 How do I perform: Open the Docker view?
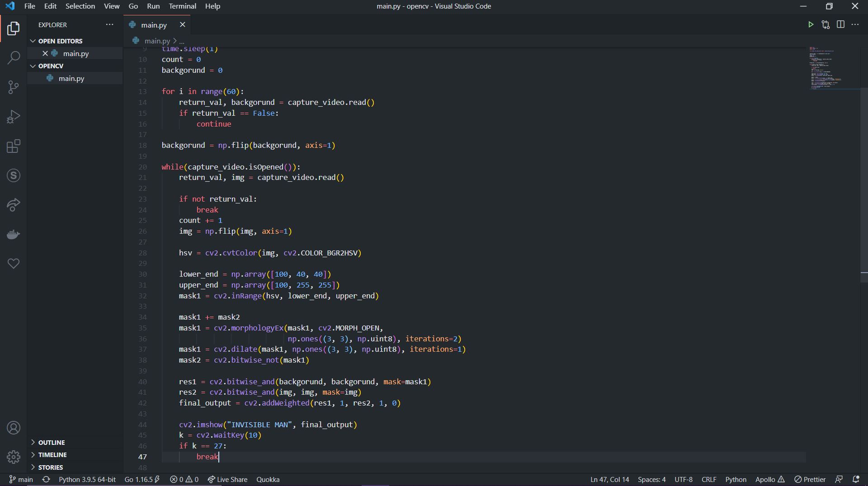[x=14, y=234]
